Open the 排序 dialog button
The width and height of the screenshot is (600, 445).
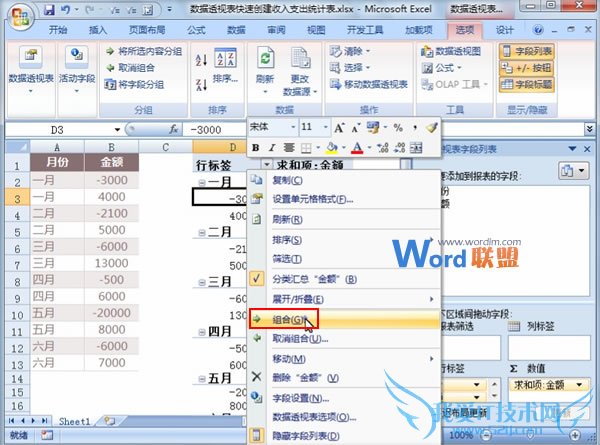[225, 66]
